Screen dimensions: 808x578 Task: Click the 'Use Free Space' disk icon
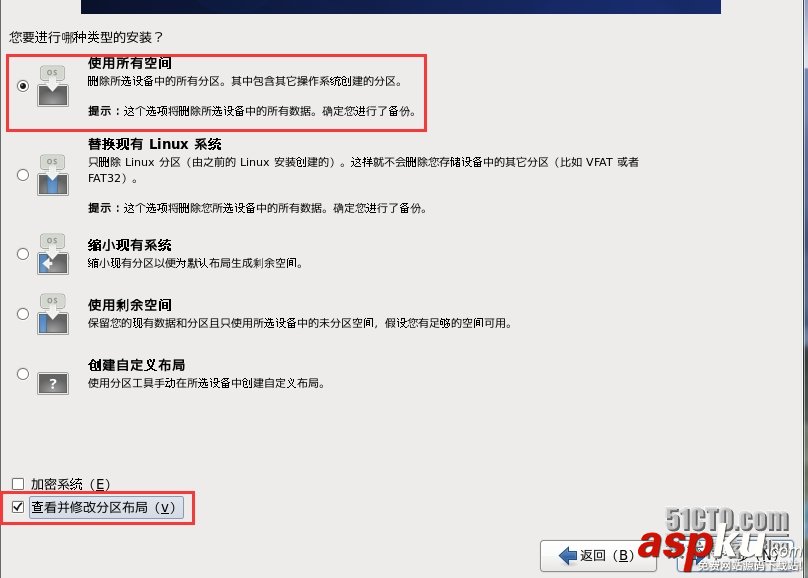53,314
